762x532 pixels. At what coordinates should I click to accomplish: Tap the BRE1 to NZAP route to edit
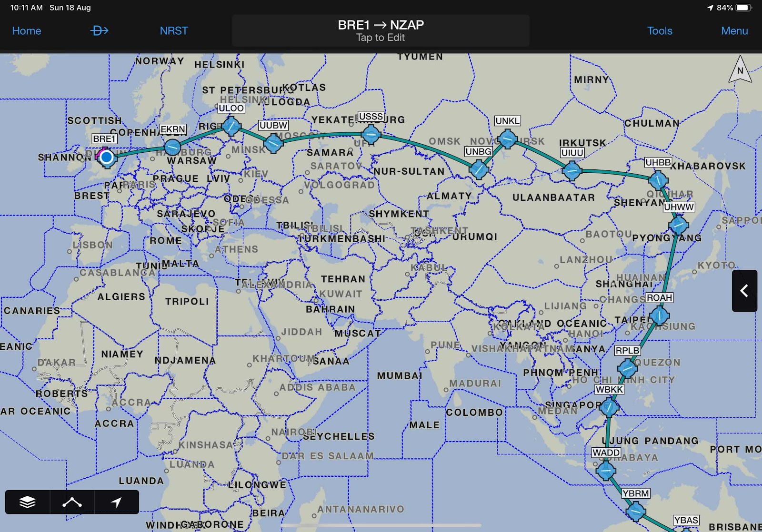click(381, 30)
